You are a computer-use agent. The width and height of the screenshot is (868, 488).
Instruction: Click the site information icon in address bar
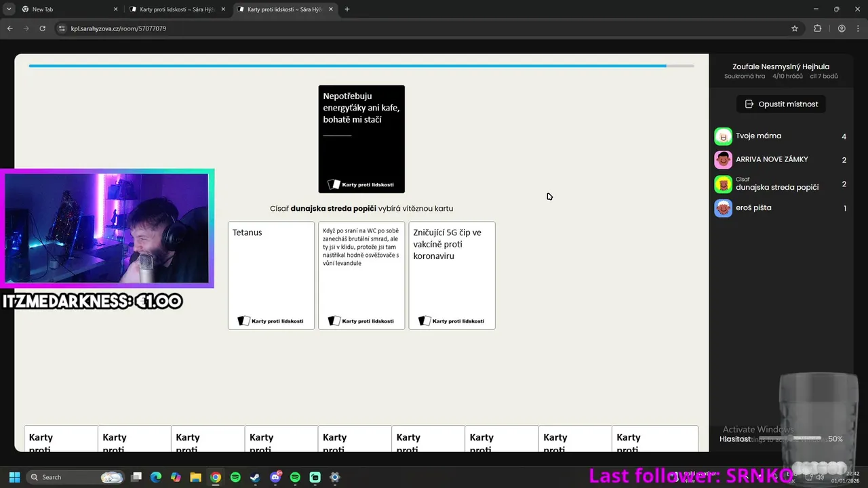pos(62,28)
